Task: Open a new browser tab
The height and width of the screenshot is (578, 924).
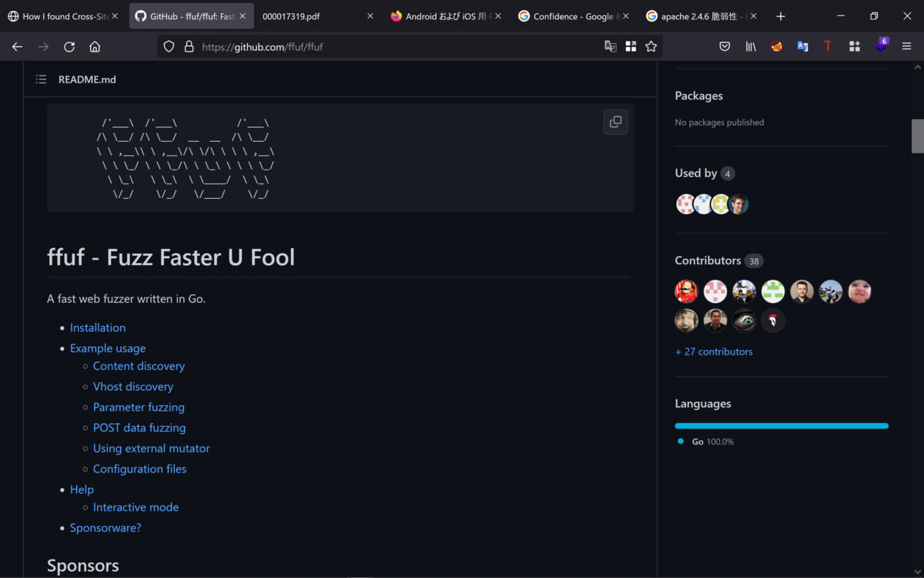Action: 781,16
